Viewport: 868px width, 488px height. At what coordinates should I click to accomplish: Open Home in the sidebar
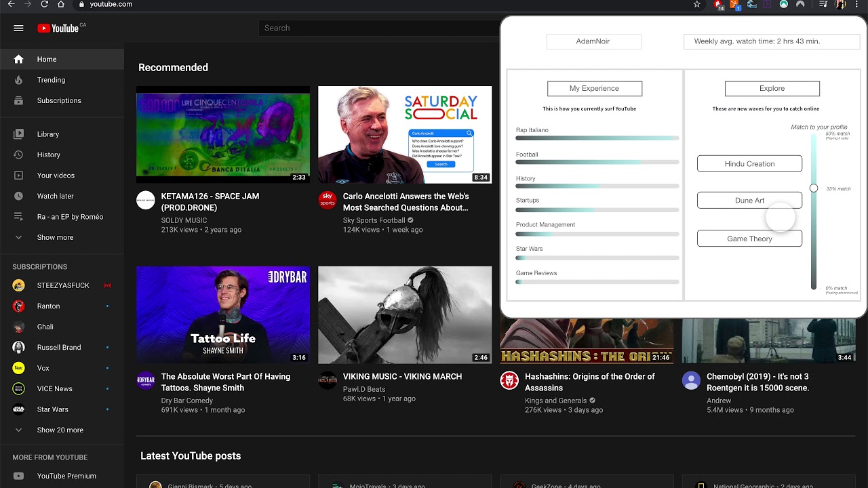pyautogui.click(x=62, y=59)
